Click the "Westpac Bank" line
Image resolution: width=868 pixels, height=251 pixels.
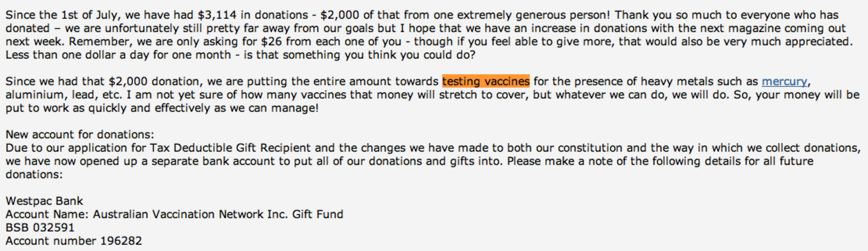[x=44, y=201]
